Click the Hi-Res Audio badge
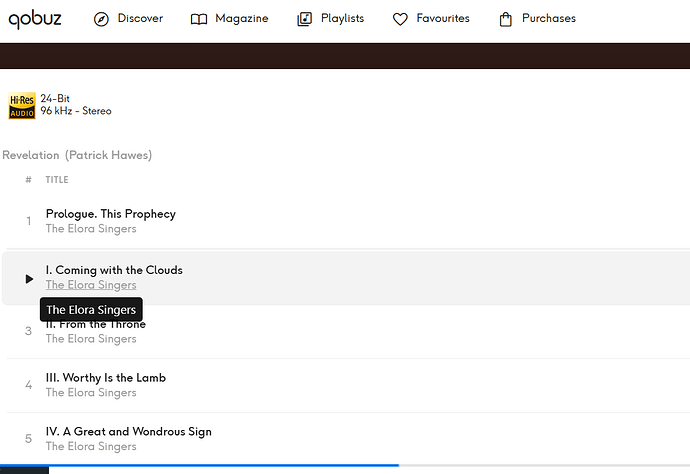This screenshot has height=474, width=690. (x=22, y=106)
